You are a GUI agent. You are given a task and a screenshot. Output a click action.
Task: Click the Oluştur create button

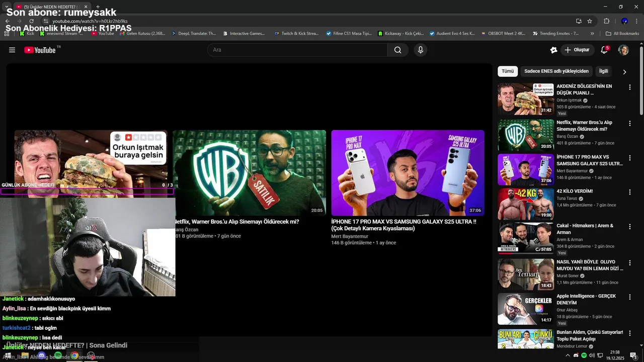click(x=577, y=50)
